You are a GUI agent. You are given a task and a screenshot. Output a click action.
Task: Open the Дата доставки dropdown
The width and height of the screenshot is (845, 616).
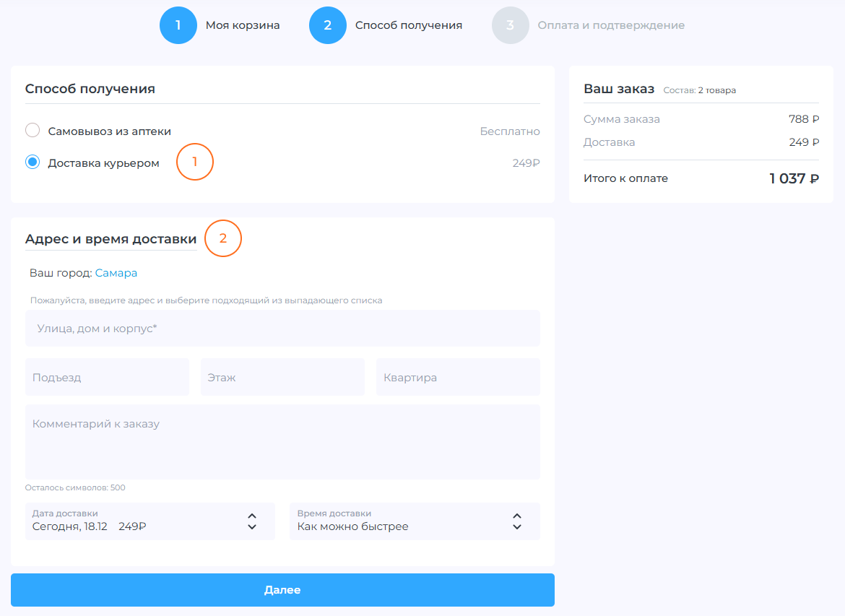pyautogui.click(x=137, y=521)
